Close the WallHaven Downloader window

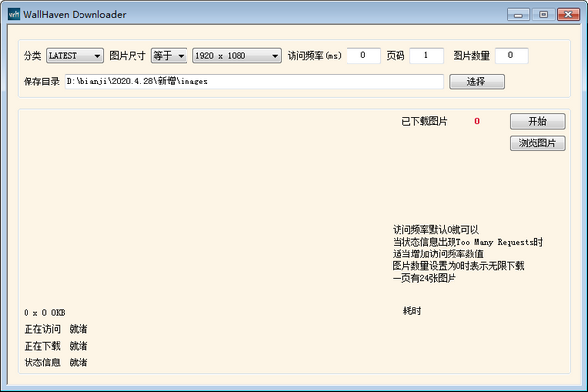[x=568, y=15]
